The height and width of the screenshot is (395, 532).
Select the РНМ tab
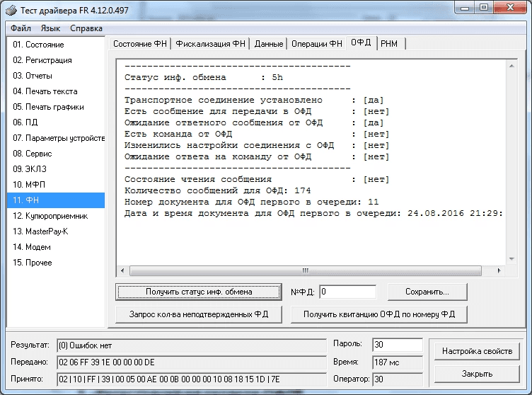point(390,44)
